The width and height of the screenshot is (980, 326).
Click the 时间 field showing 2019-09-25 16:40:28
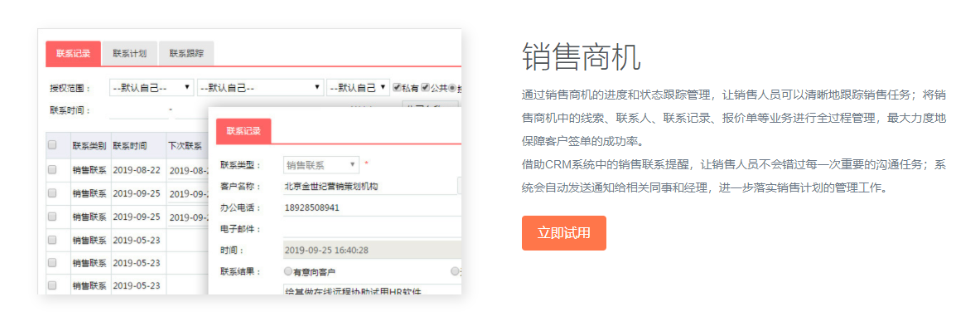coord(372,251)
